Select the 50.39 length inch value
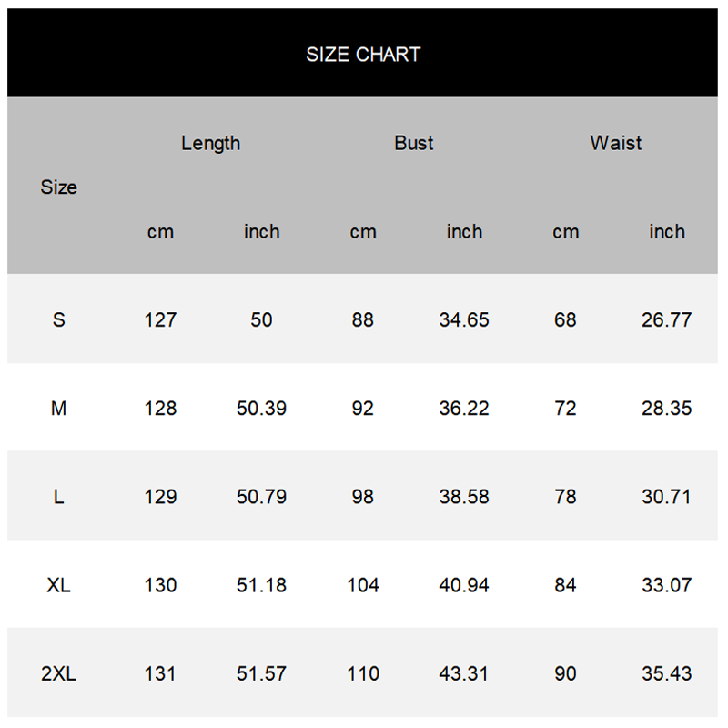This screenshot has width=728, height=728. (261, 408)
